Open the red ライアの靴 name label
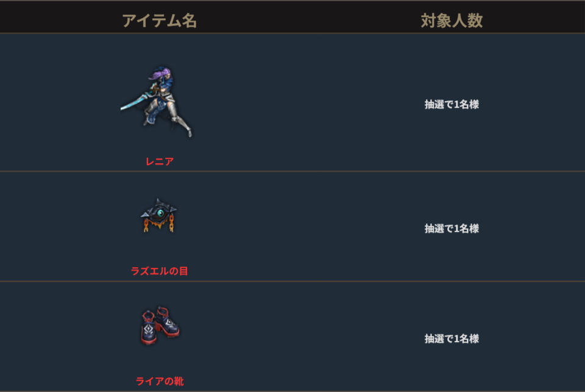585x392 pixels. tap(160, 381)
